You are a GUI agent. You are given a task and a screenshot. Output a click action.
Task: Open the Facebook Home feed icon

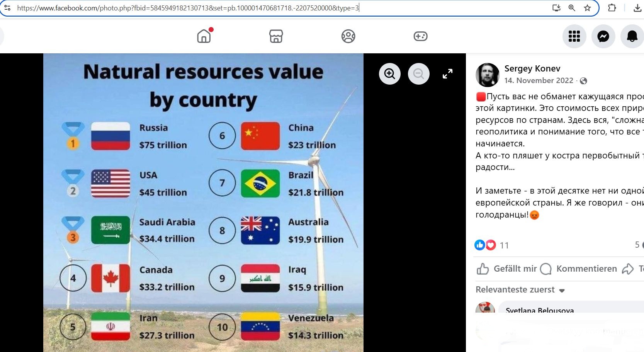[204, 36]
